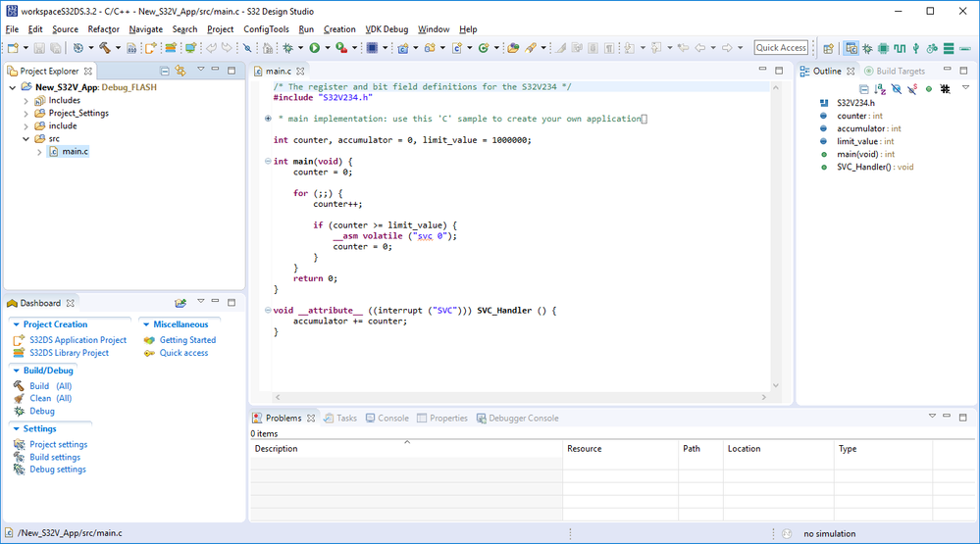
Task: Click the Debug bug icon in toolbar
Action: point(287,47)
